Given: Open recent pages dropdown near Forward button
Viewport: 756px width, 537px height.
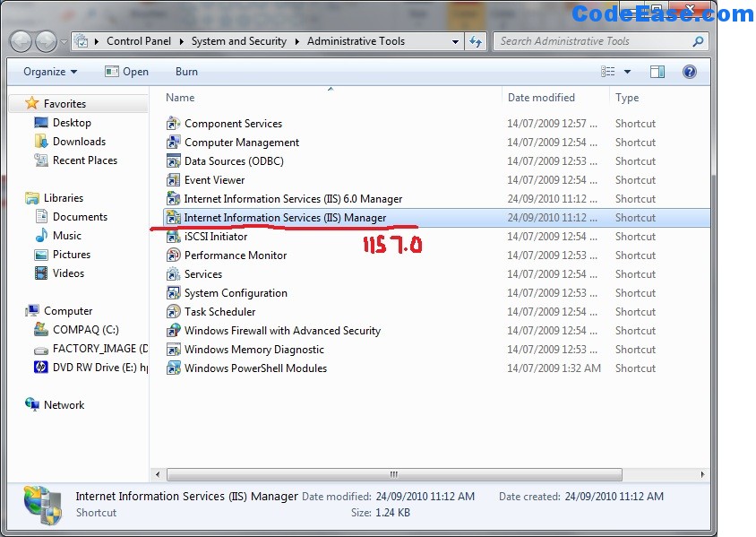Looking at the screenshot, I should (64, 42).
